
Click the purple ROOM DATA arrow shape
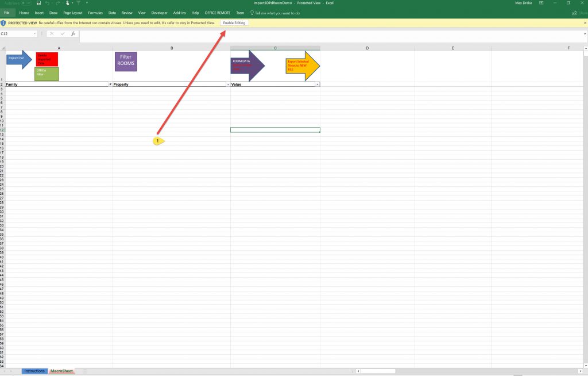[246, 65]
